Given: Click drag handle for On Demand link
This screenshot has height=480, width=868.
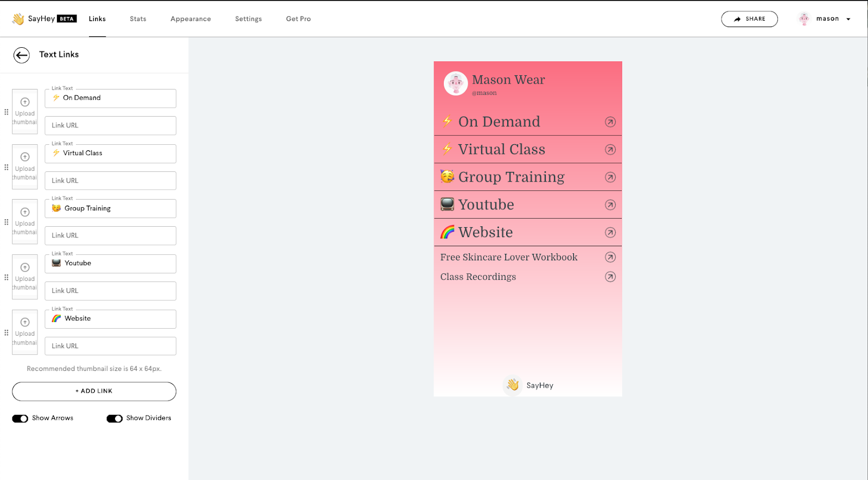Looking at the screenshot, I should point(7,112).
